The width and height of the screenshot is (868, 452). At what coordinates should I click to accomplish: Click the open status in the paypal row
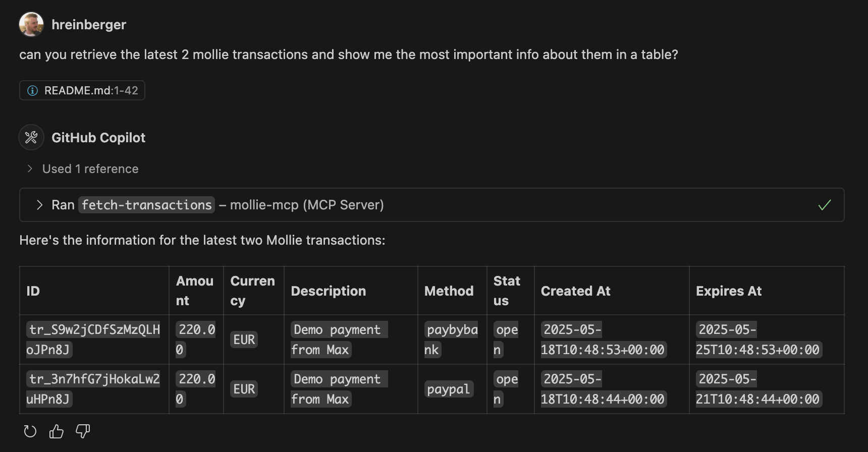point(506,389)
